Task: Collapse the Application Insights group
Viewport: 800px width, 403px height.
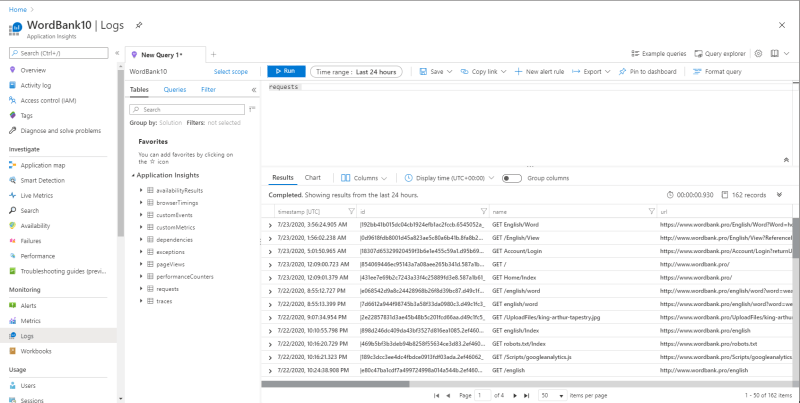Action: pyautogui.click(x=133, y=175)
